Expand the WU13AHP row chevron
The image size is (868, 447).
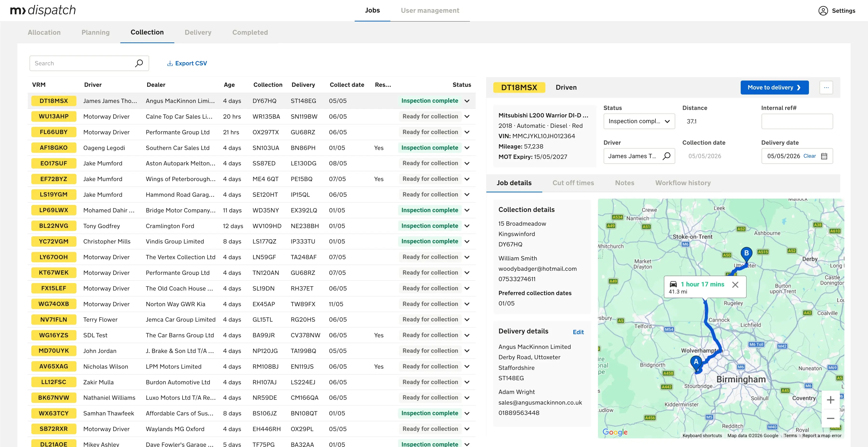pos(467,116)
